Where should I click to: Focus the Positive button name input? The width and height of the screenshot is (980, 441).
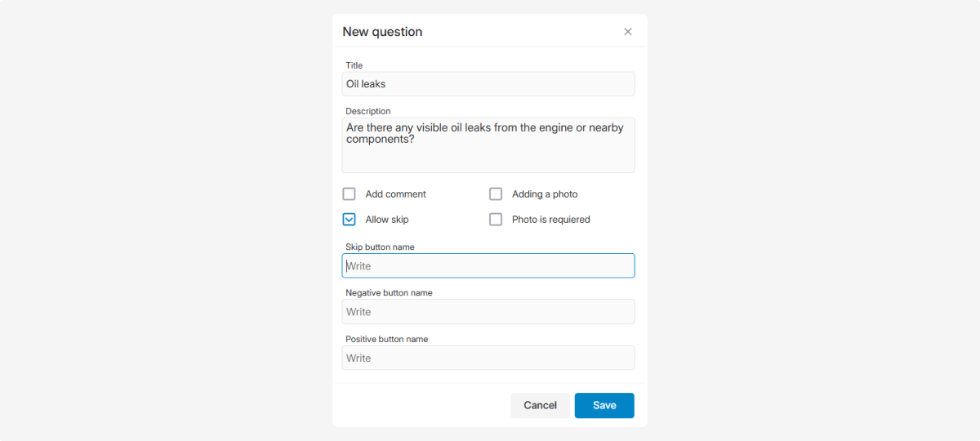coord(488,358)
